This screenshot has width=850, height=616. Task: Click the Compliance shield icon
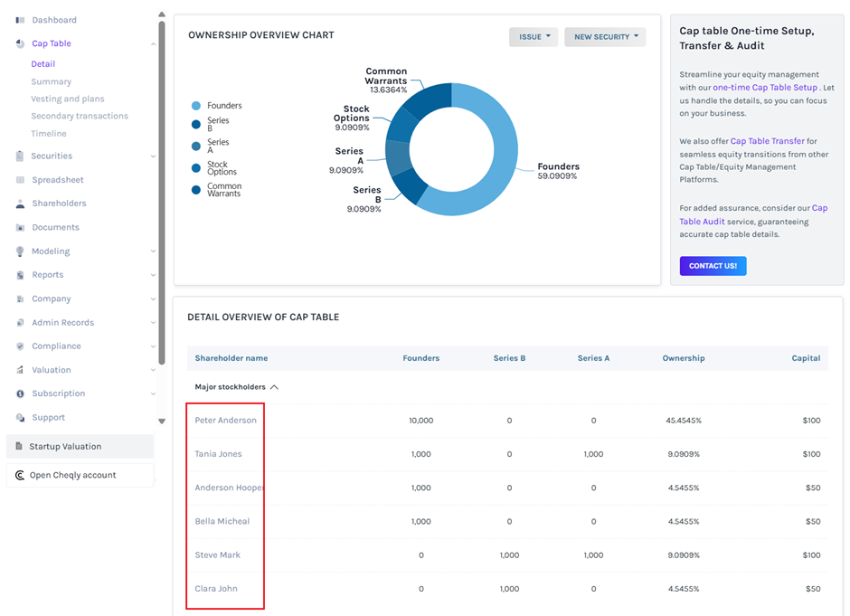coord(20,346)
